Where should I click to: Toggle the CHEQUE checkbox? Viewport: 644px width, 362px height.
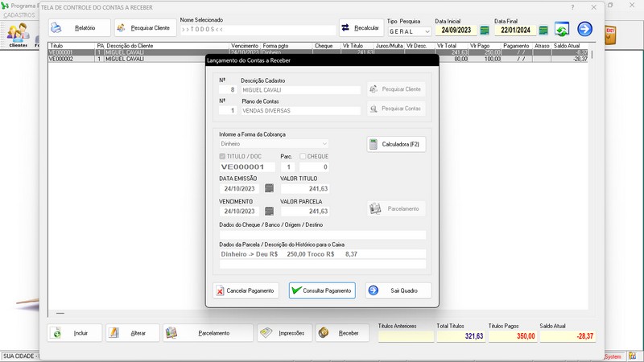[303, 156]
